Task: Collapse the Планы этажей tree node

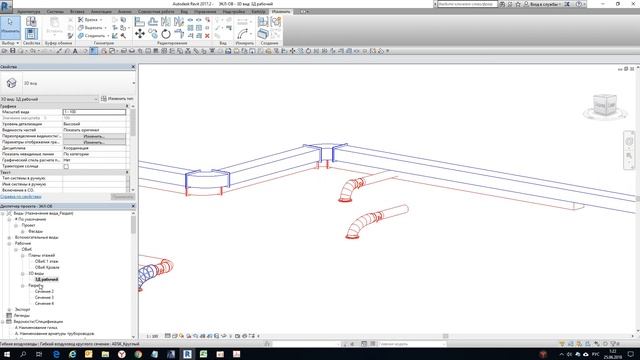Action: pyautogui.click(x=22, y=256)
